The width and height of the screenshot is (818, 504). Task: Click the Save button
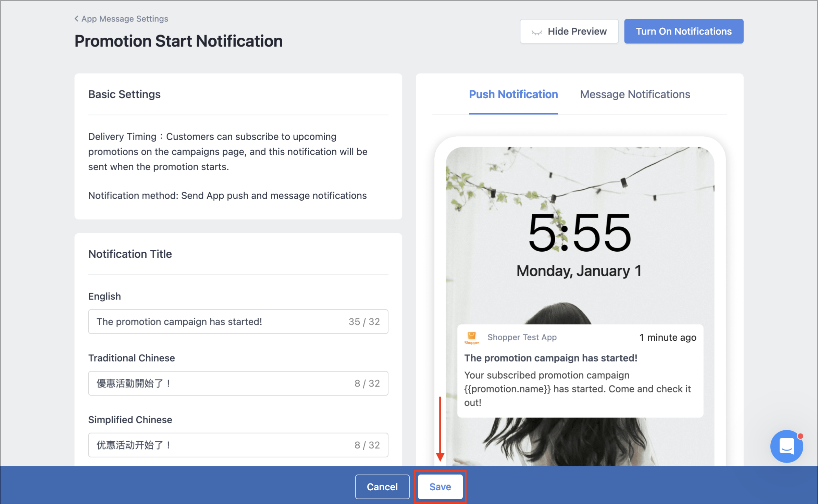[x=440, y=487]
